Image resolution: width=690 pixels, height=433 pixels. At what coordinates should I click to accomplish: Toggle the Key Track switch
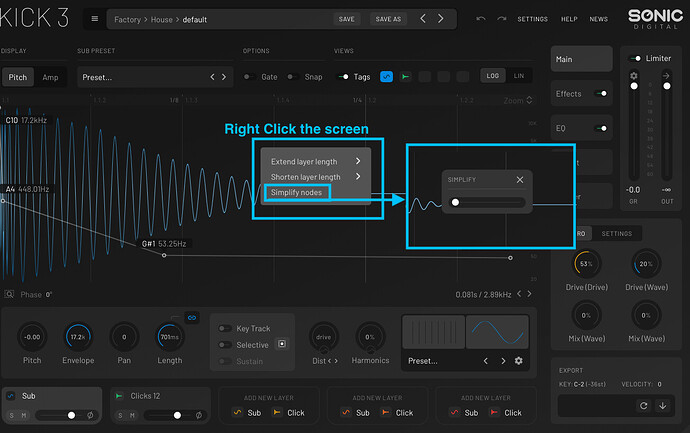223,328
